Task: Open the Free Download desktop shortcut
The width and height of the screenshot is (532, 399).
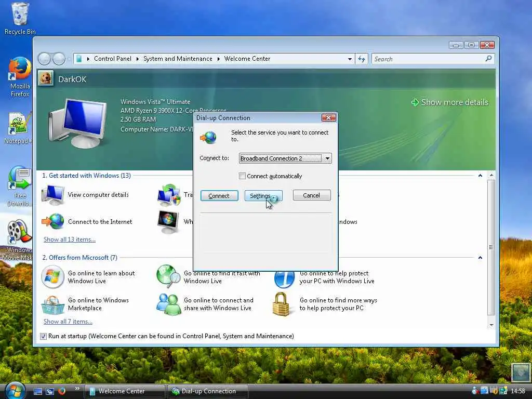Action: (19, 186)
